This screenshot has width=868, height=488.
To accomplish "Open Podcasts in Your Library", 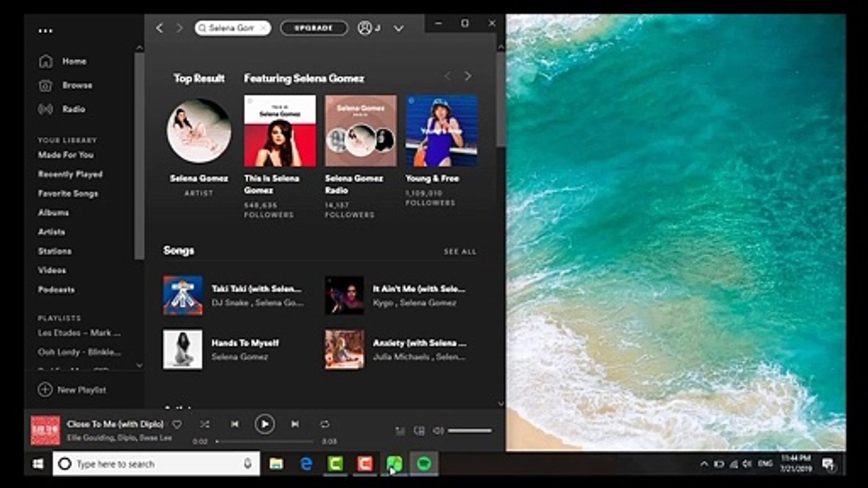I will 56,289.
